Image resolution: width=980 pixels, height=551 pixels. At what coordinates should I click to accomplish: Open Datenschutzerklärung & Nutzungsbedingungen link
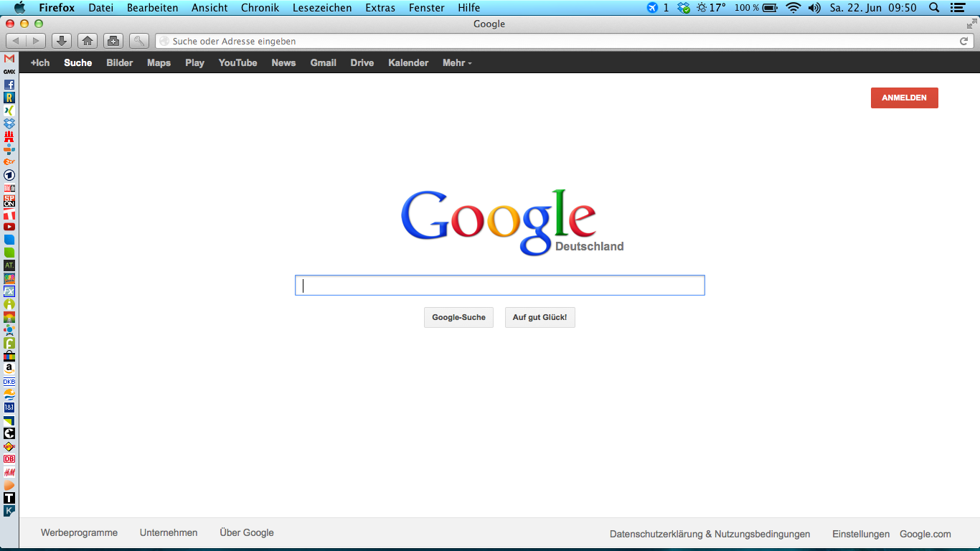click(x=710, y=534)
